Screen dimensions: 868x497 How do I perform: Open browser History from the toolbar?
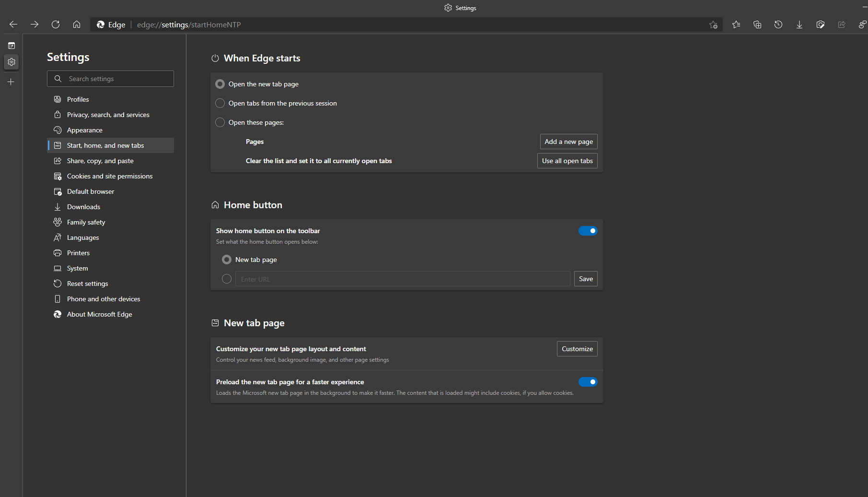(778, 24)
